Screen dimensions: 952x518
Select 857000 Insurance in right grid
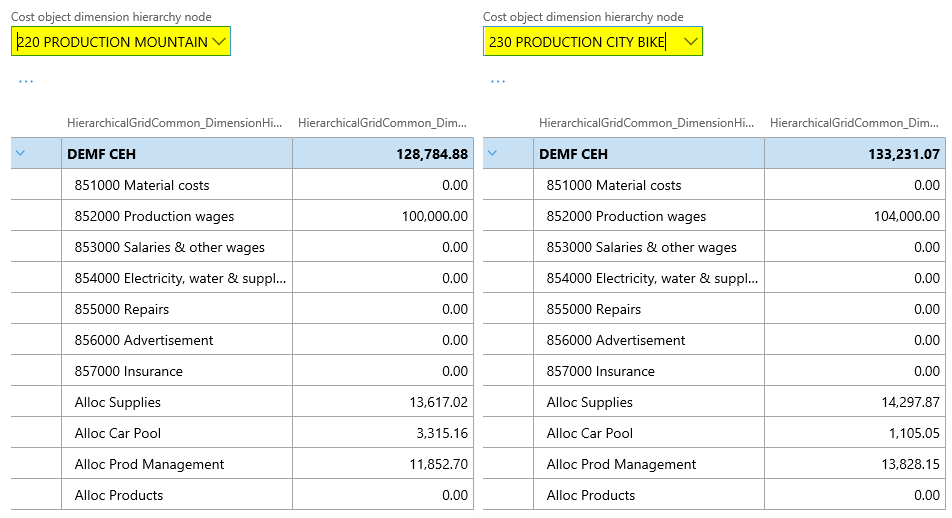600,371
